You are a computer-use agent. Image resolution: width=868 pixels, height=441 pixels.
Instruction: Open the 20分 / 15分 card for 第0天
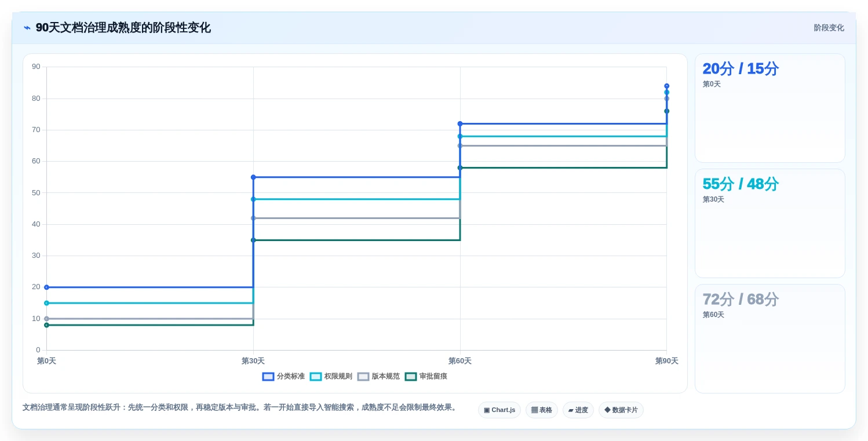pyautogui.click(x=770, y=108)
